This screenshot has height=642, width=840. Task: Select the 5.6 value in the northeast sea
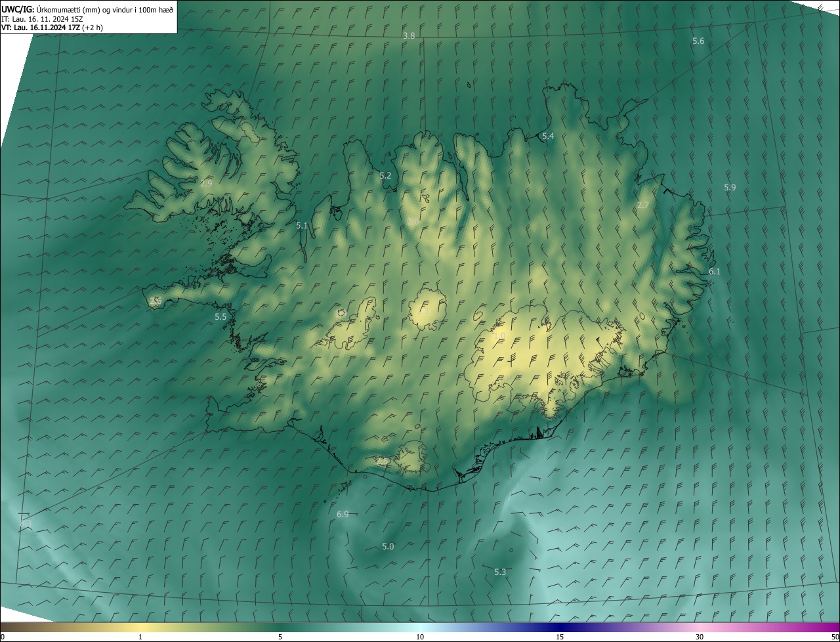click(x=698, y=41)
